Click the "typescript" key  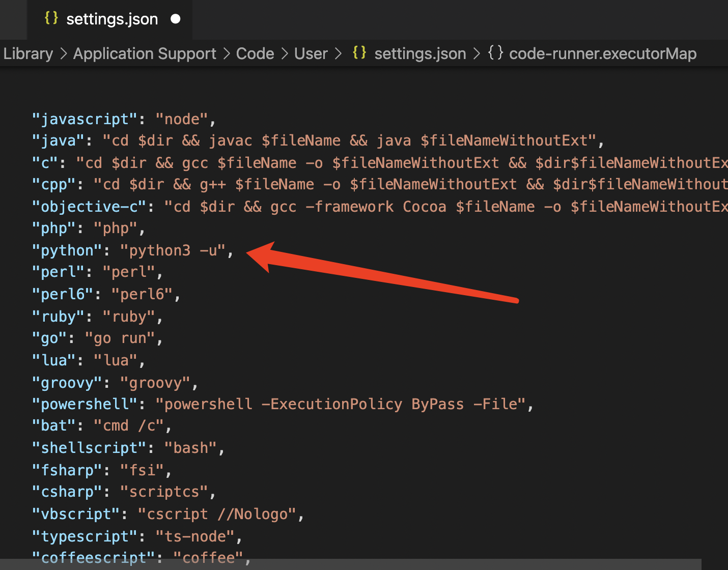(x=85, y=536)
